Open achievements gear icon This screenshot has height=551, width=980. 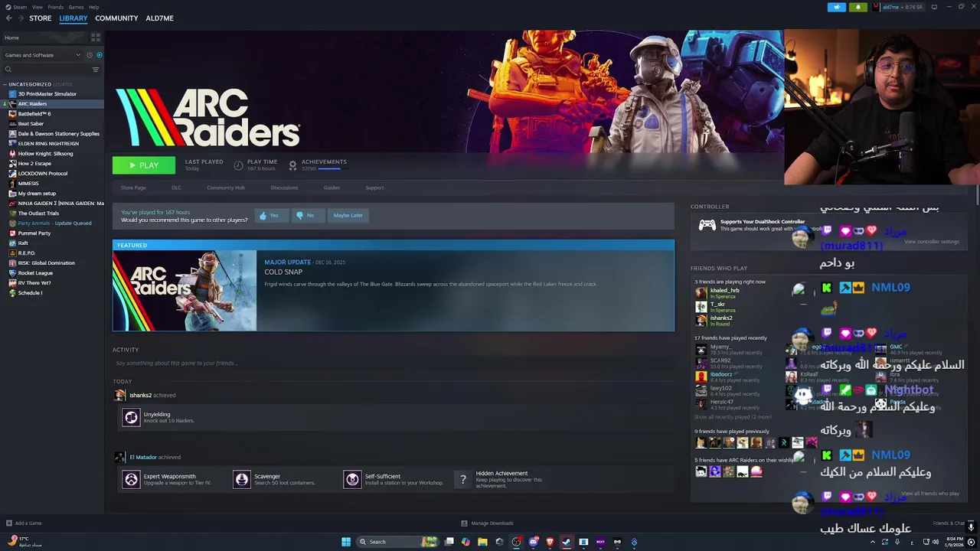(292, 165)
